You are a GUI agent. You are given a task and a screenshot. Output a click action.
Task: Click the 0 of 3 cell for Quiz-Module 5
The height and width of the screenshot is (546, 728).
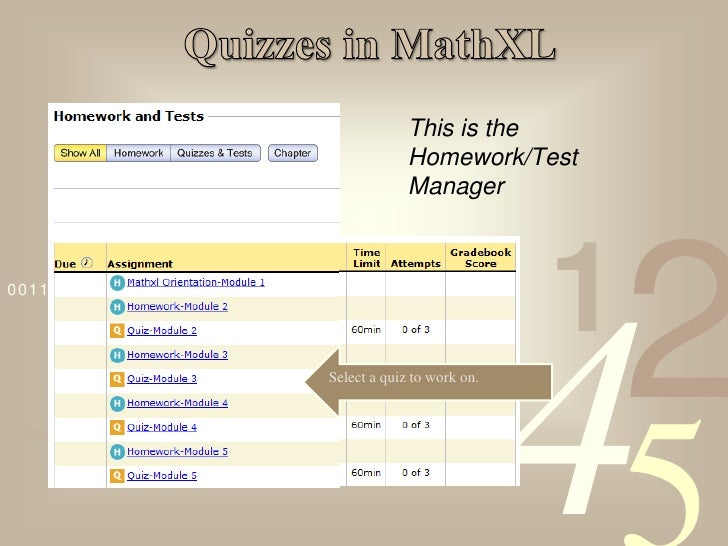(416, 473)
